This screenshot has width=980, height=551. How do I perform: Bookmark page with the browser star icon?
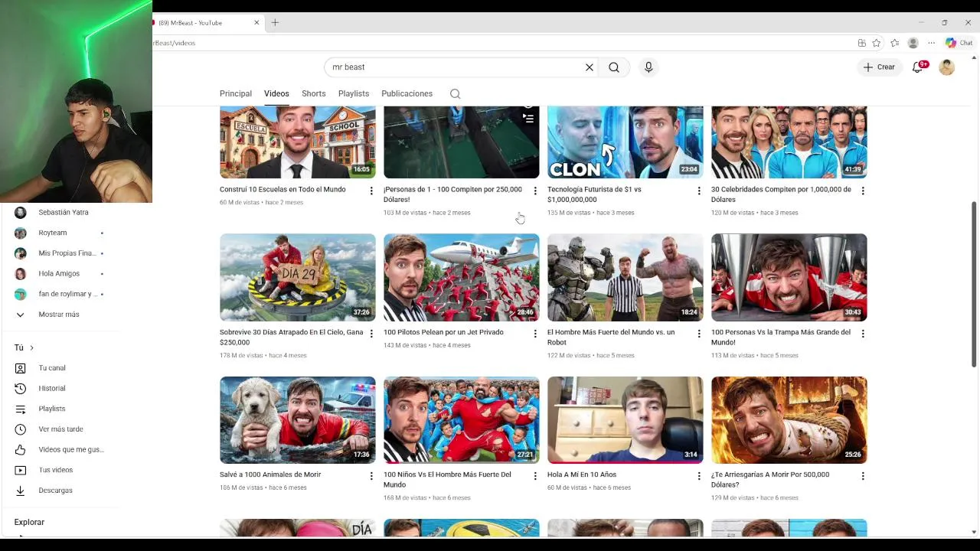coord(877,43)
